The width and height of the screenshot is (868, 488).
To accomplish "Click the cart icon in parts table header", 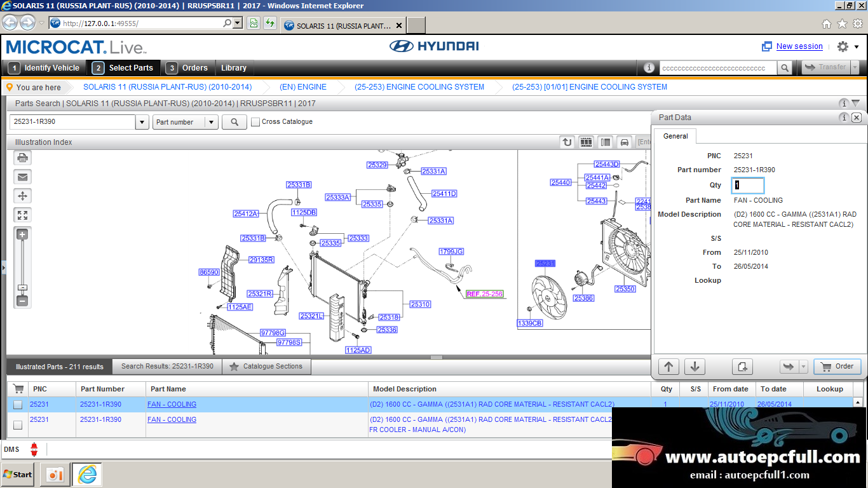I will coord(18,389).
